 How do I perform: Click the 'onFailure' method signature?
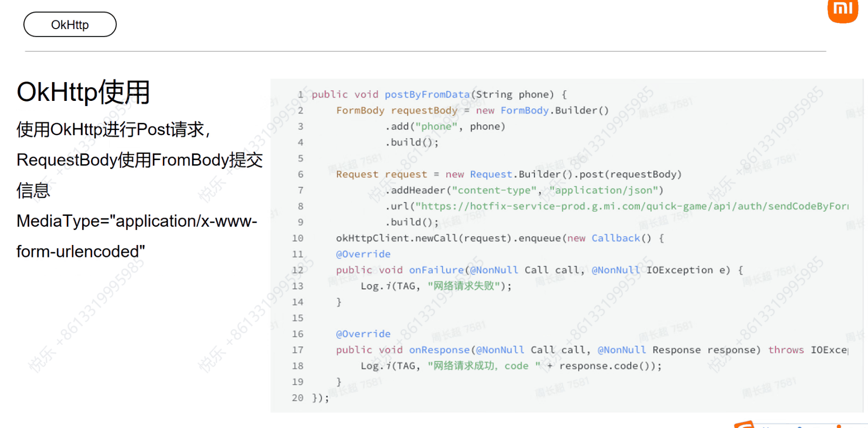point(540,270)
